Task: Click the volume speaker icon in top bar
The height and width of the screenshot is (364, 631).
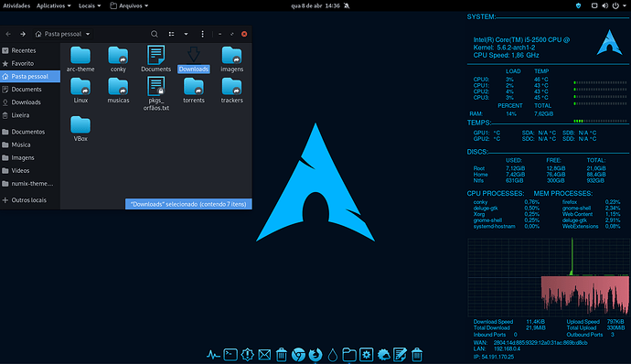Action: [604, 5]
